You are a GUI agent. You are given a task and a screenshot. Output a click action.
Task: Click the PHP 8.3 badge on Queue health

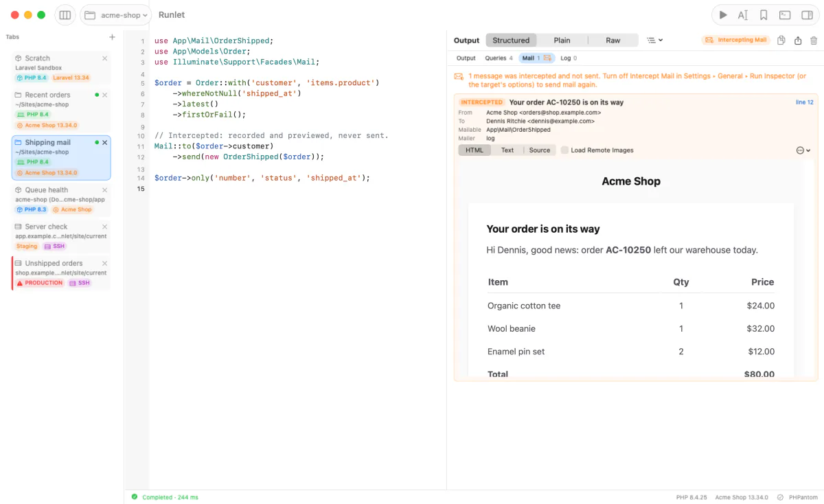(32, 209)
